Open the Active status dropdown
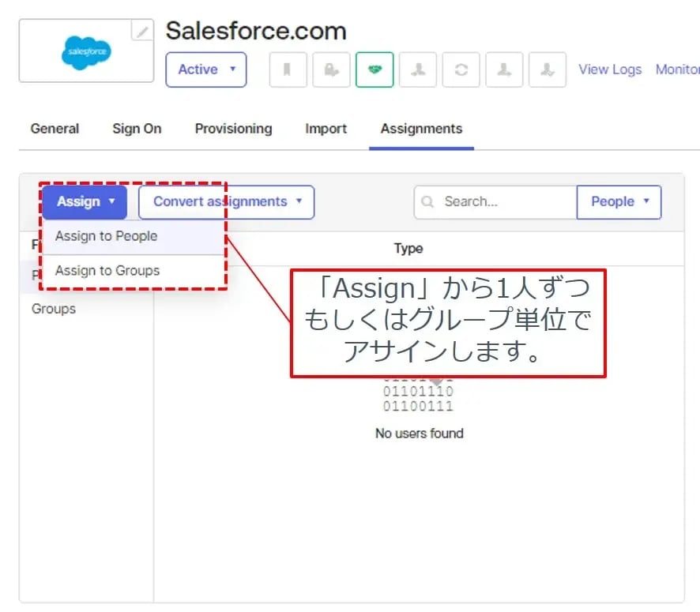Image resolution: width=700 pixels, height=612 pixels. click(206, 69)
